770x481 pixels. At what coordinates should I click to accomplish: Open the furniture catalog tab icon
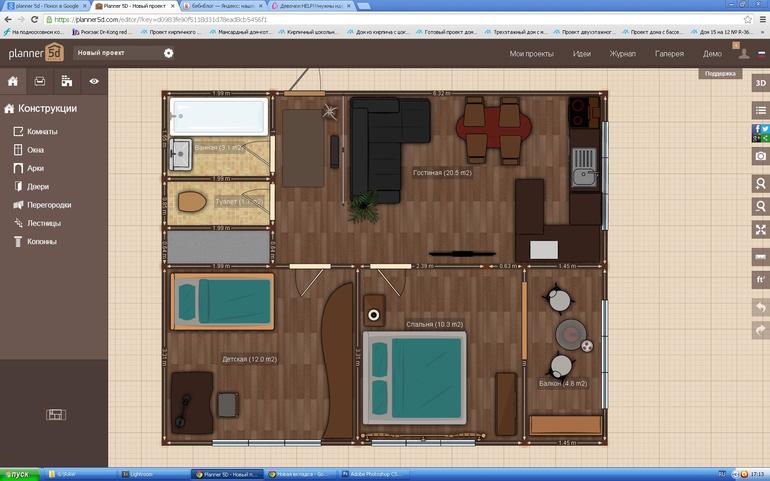click(x=40, y=81)
